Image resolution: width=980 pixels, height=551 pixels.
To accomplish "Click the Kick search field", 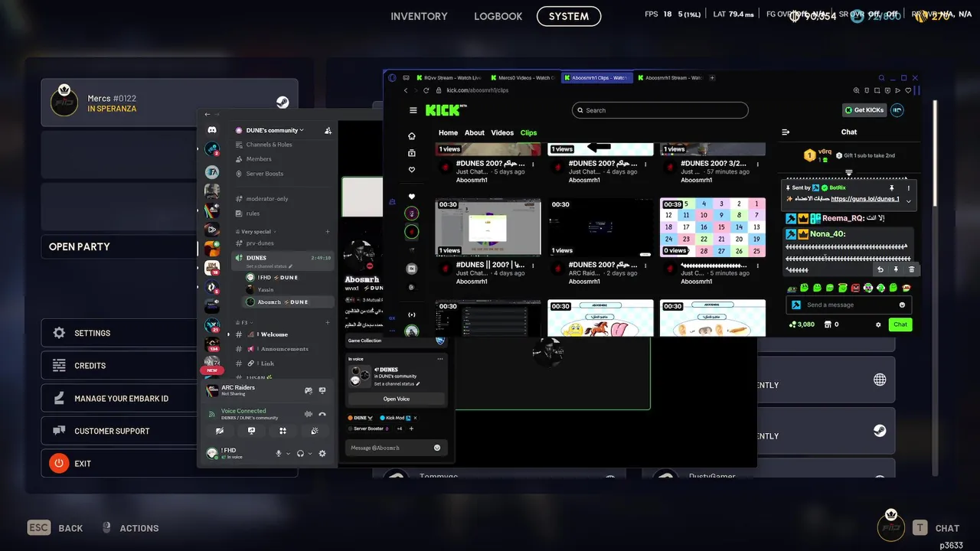I will tap(660, 110).
